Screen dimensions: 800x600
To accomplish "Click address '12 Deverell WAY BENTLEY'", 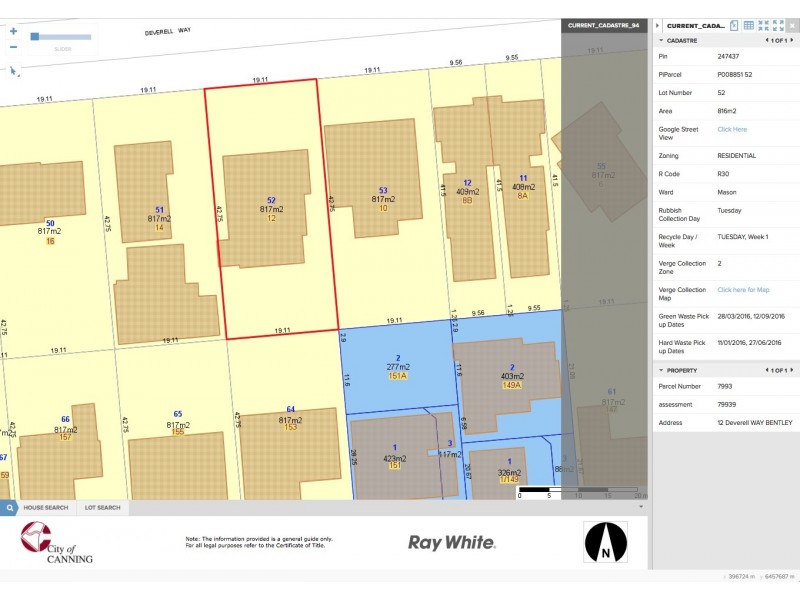I will click(755, 422).
